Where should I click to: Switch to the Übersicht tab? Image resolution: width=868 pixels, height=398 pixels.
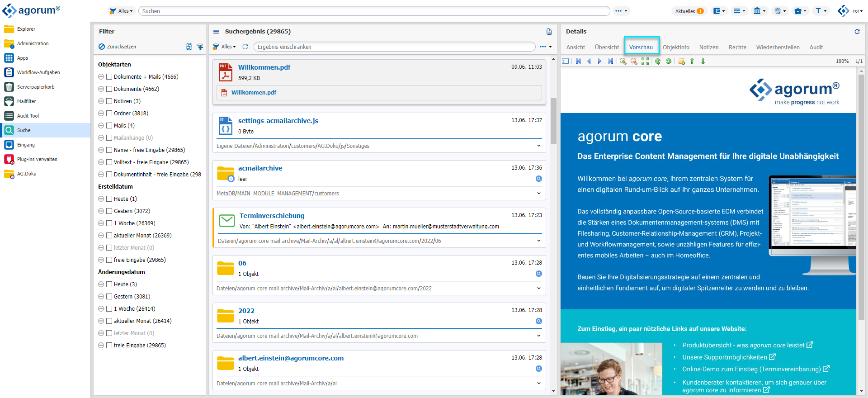point(607,47)
